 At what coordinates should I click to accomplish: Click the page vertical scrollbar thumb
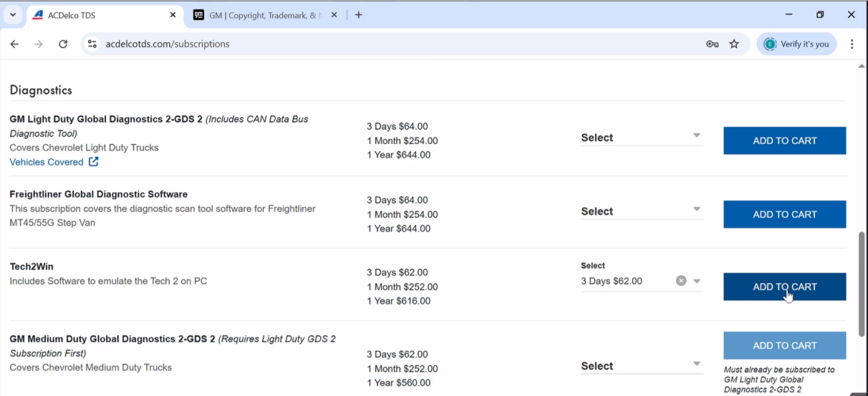(x=861, y=283)
